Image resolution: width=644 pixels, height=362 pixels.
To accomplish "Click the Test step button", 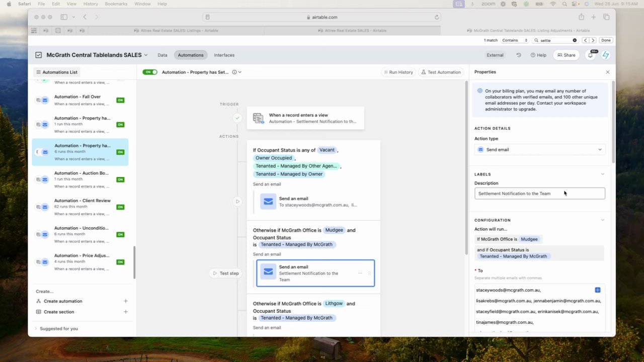I will (226, 274).
